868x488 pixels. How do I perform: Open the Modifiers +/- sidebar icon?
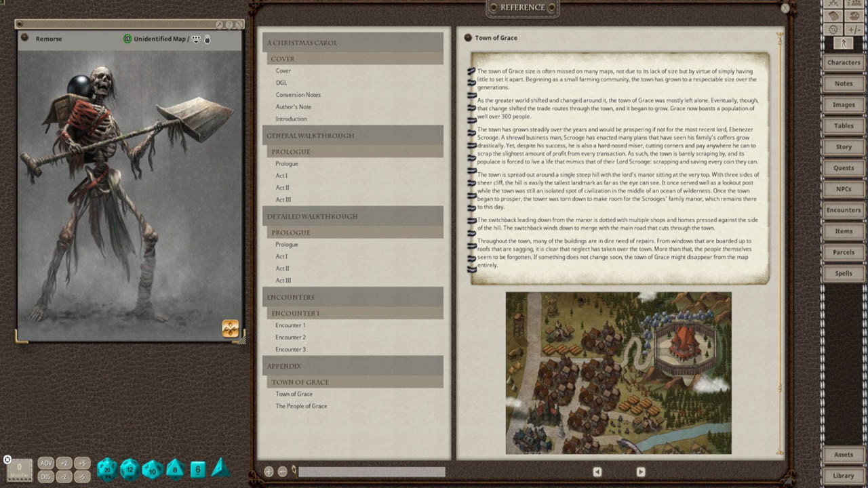pyautogui.click(x=853, y=30)
